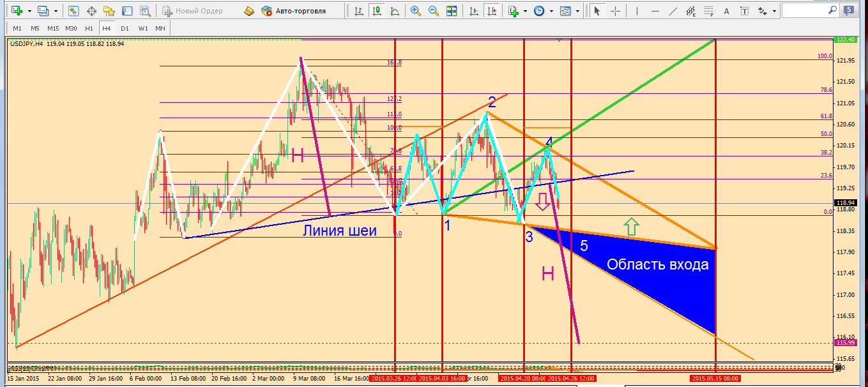Click the pink down arrow on chart
This screenshot has height=387, width=868.
542,202
